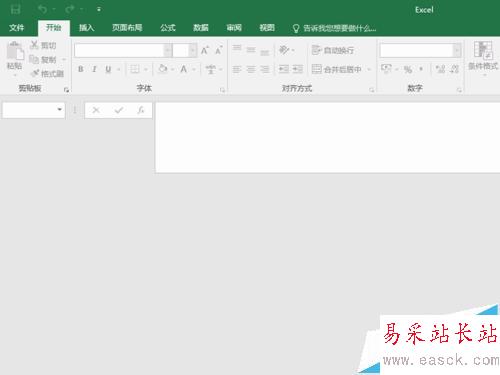Image resolution: width=500 pixels, height=375 pixels.
Task: Open the 剪贴板 group dialog launcher
Action: click(66, 90)
